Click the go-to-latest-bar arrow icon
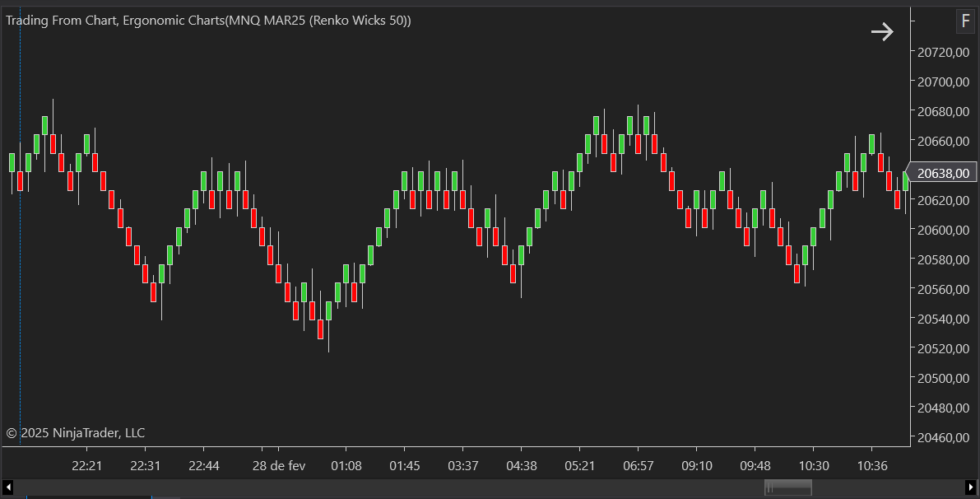980x499 pixels. tap(882, 31)
